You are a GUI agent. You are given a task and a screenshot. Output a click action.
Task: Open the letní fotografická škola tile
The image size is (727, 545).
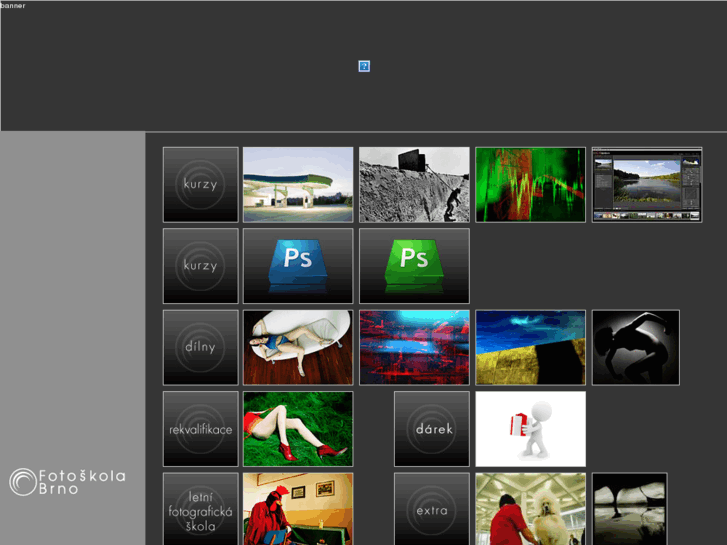pos(200,509)
